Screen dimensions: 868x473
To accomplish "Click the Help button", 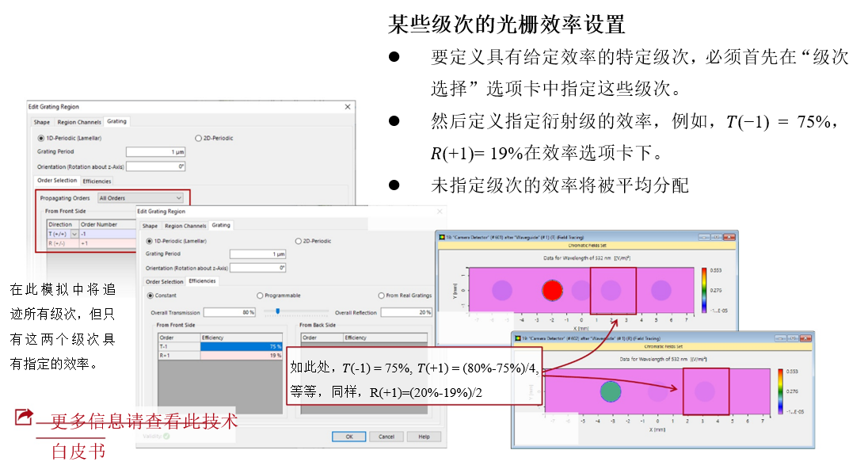I will 424,437.
